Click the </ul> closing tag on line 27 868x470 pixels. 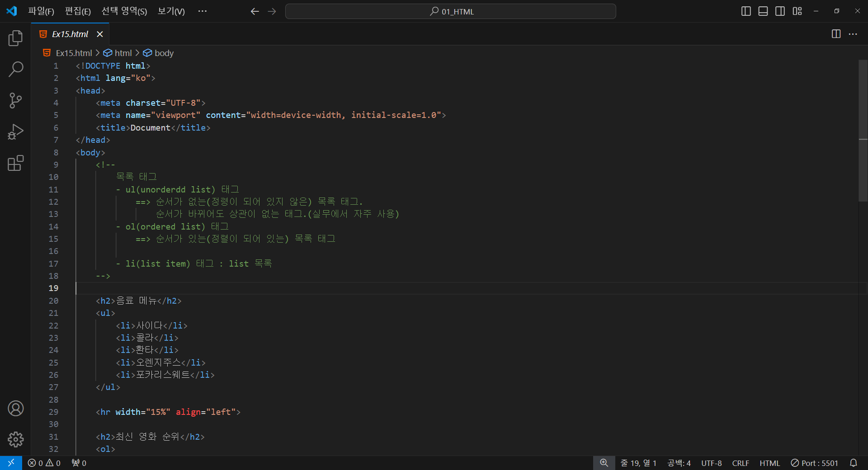(108, 387)
